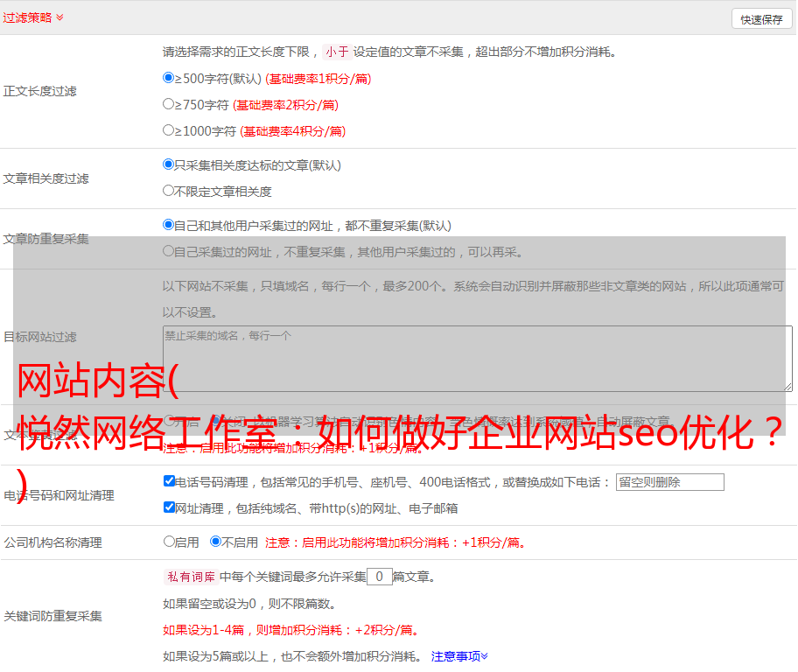
Task: Select 启用 for 公司机构名称清理
Action: tap(169, 541)
